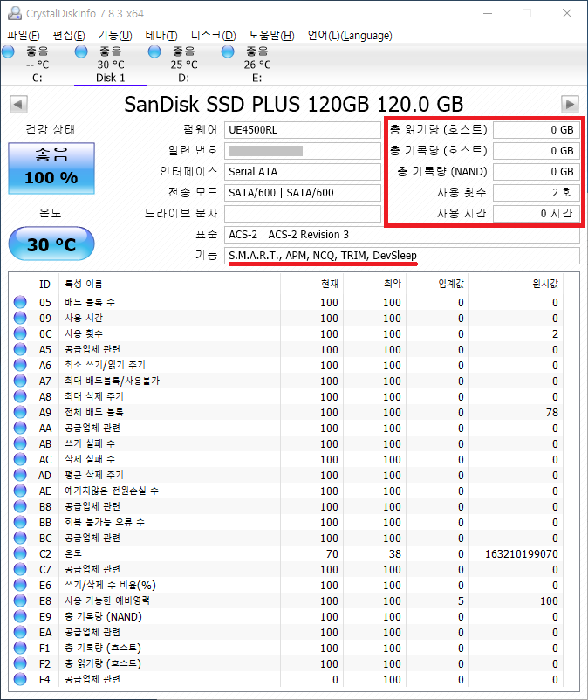Image resolution: width=588 pixels, height=700 pixels.
Task: Click status orb of AC 삭제 실패 수 row
Action: [20, 459]
